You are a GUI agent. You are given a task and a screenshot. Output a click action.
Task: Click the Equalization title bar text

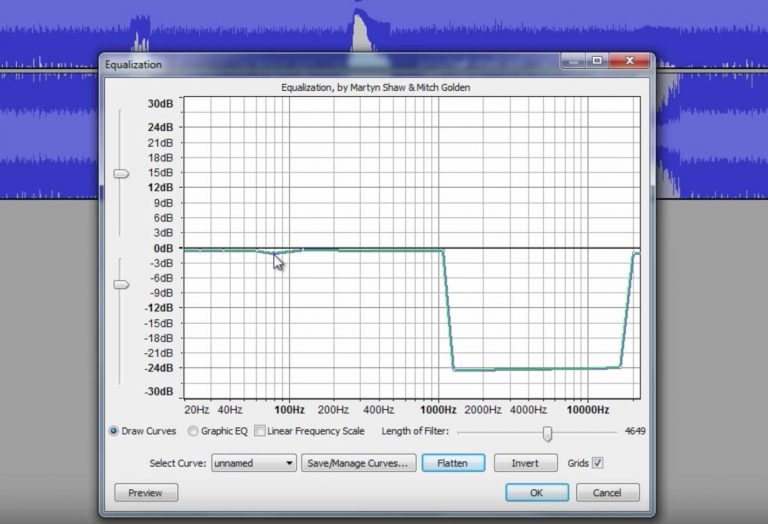coord(133,65)
